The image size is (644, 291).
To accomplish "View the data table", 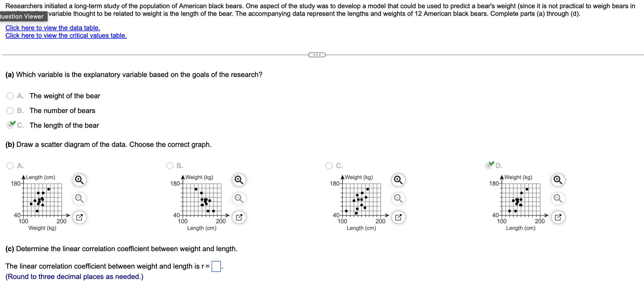I will (53, 28).
